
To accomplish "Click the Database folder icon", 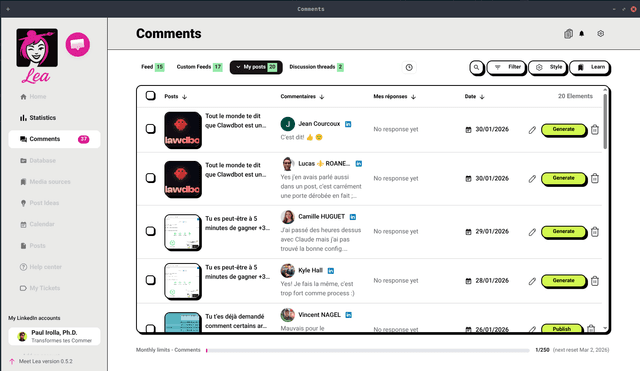I will tap(23, 161).
